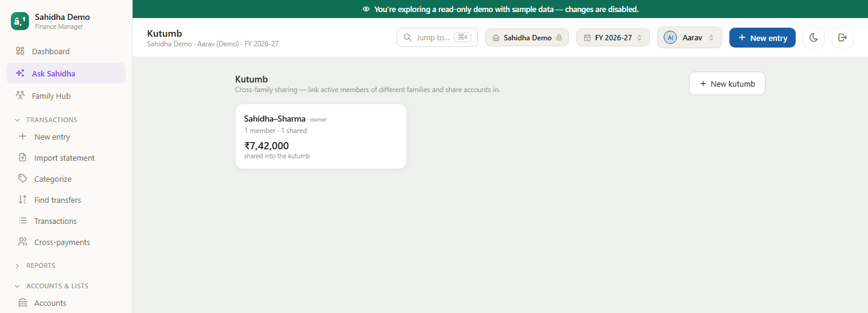Click the Aarav avatar icon
The image size is (868, 313).
pos(670,37)
